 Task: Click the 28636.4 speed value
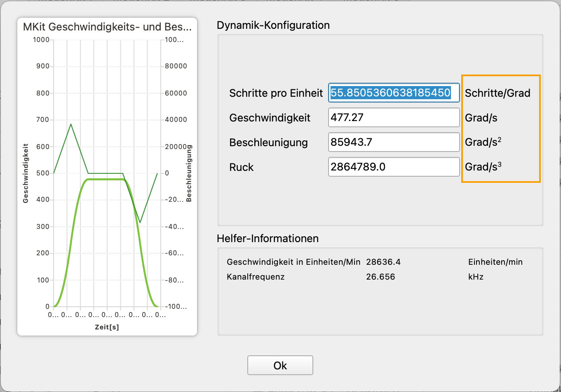(383, 262)
